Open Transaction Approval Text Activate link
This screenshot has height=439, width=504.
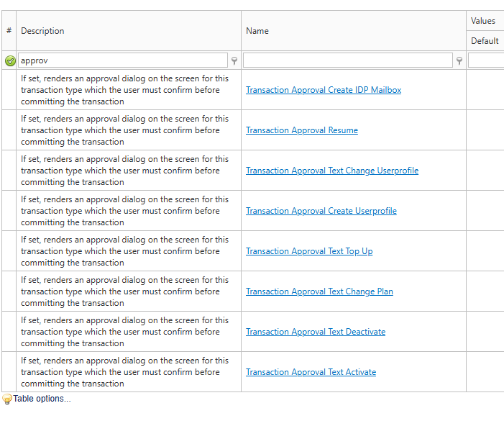pos(311,372)
